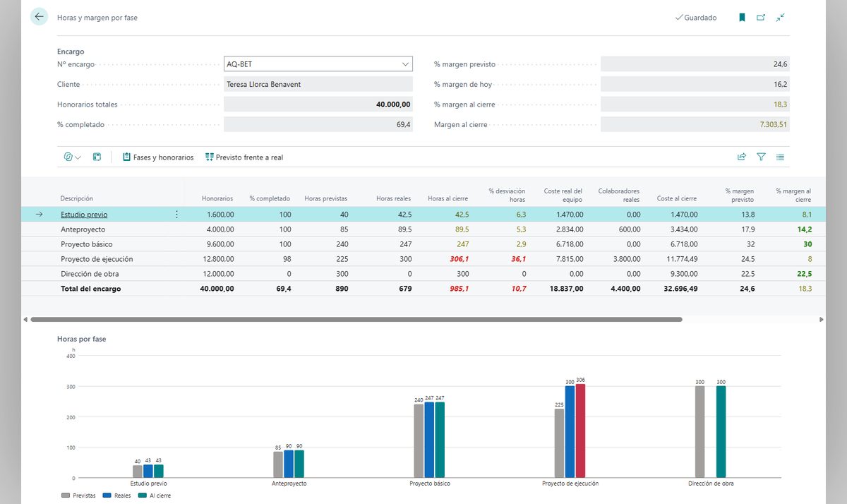The image size is (847, 504).
Task: Click the horizontal scrollbar thumb below the table
Action: (356, 320)
